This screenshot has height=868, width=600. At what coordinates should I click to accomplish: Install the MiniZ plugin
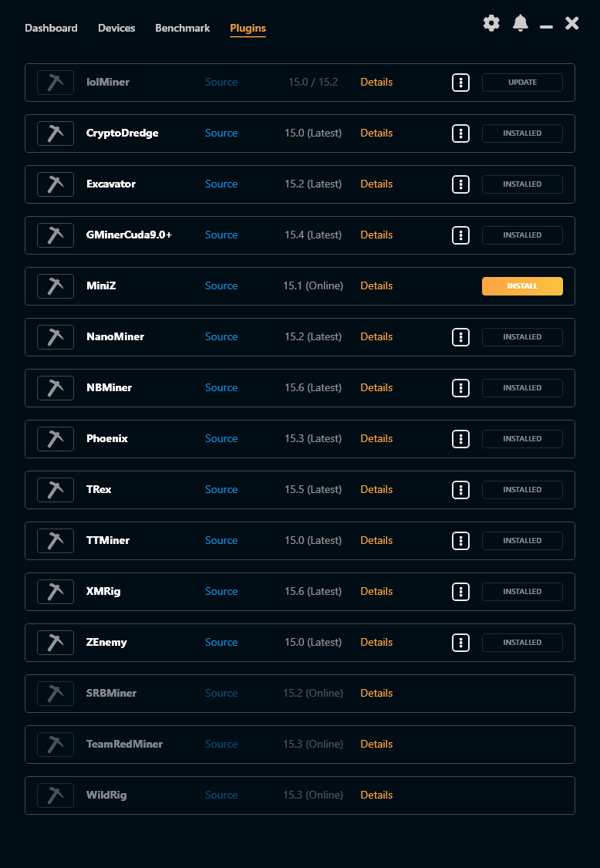point(522,286)
